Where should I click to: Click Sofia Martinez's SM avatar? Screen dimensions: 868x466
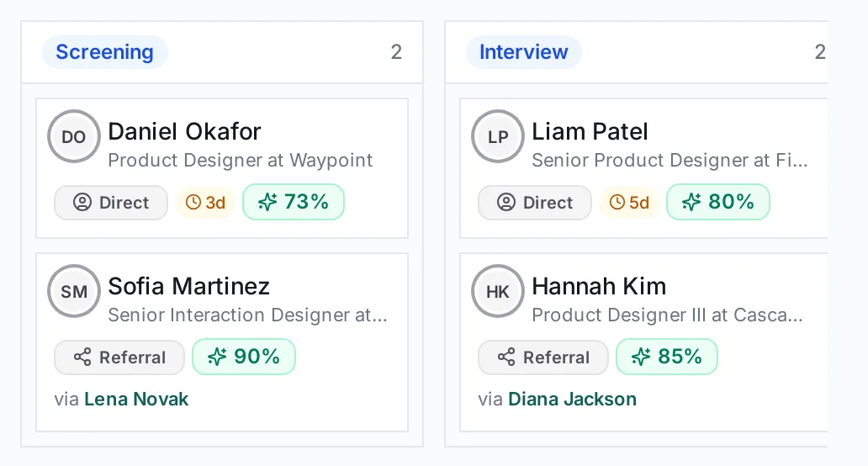point(74,291)
